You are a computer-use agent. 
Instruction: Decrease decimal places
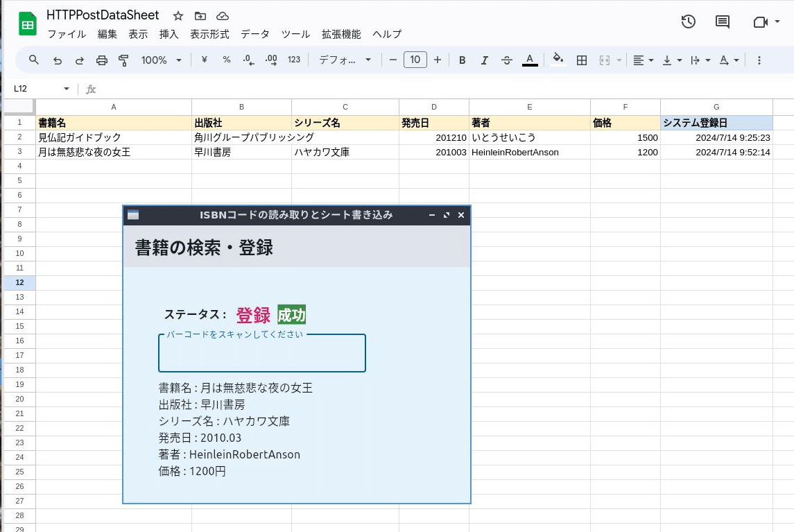click(x=248, y=60)
